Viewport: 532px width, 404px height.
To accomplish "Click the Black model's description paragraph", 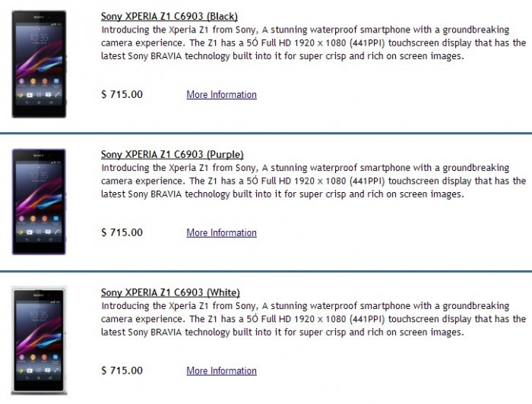I will point(313,43).
